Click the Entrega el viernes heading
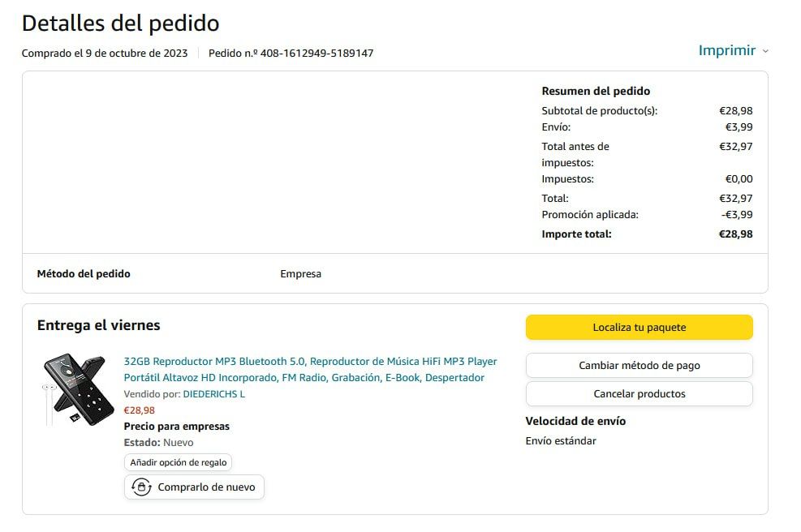 98,325
